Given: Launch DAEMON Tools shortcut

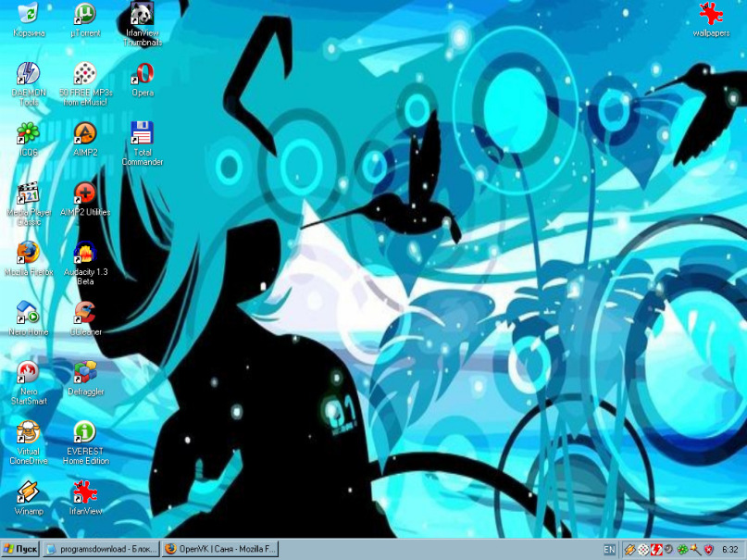Looking at the screenshot, I should [29, 84].
